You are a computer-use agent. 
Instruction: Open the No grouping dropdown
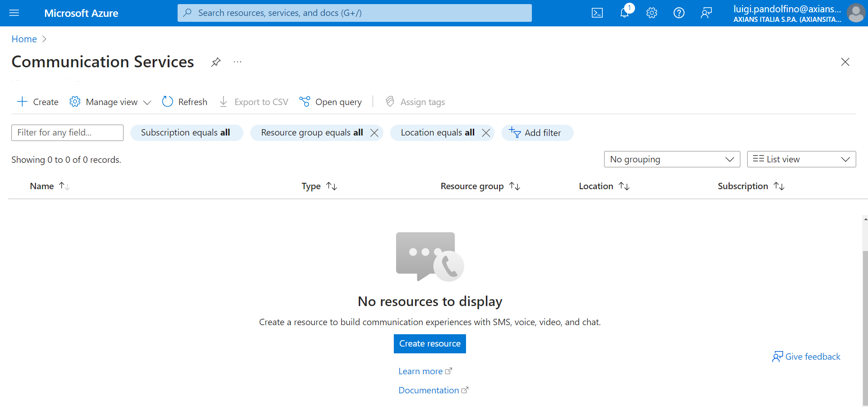[x=672, y=159]
